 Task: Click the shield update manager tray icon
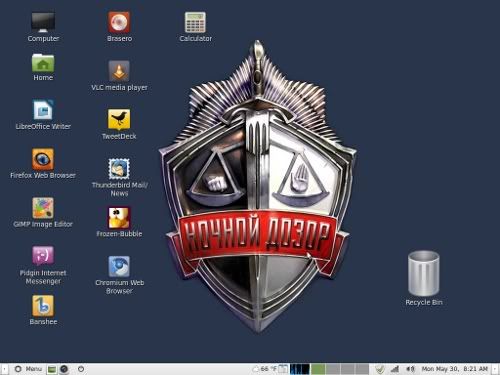[380, 369]
